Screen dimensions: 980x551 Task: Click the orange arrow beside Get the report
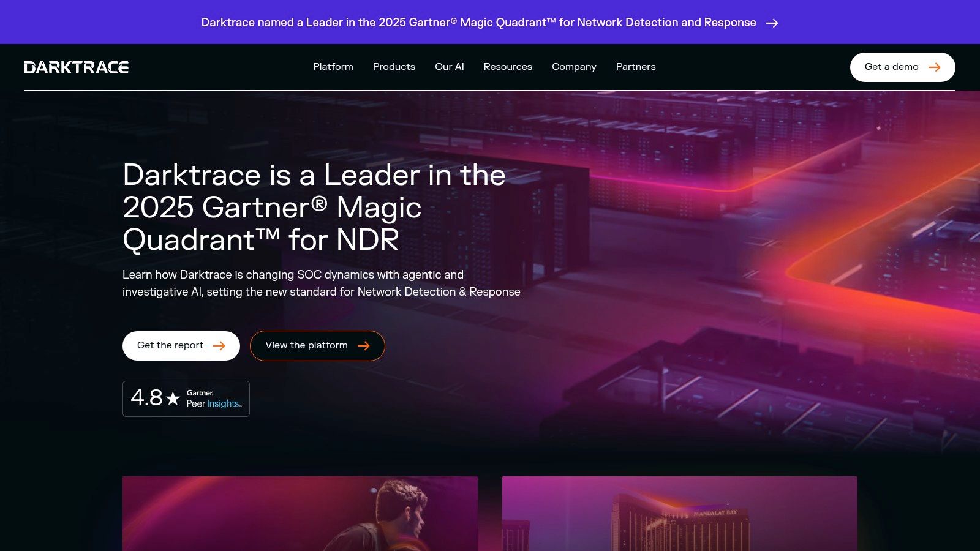(219, 346)
